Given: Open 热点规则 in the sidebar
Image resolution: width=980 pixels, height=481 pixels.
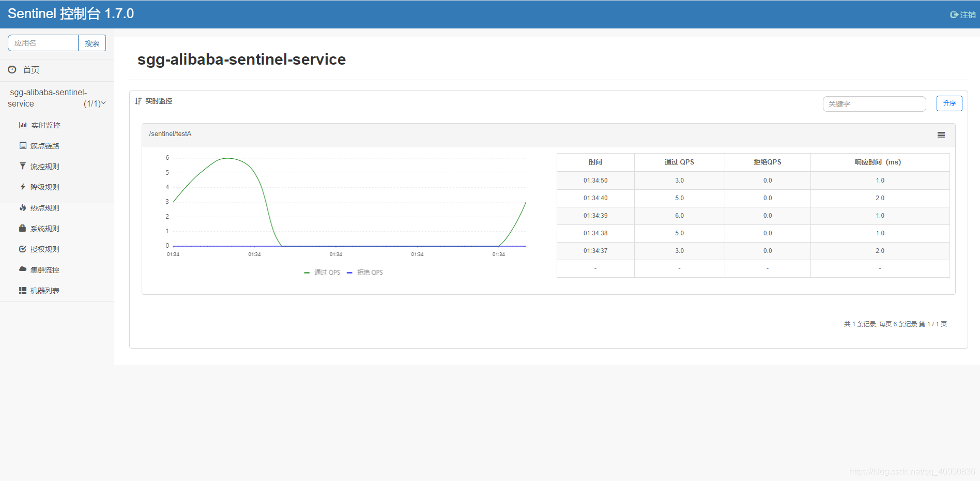Looking at the screenshot, I should pos(45,208).
